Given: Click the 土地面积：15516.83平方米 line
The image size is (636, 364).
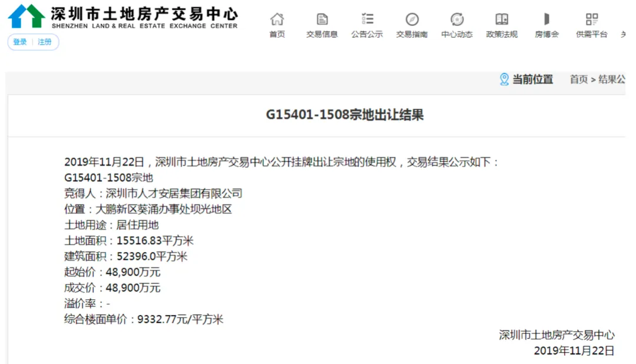Looking at the screenshot, I should coord(129,241).
